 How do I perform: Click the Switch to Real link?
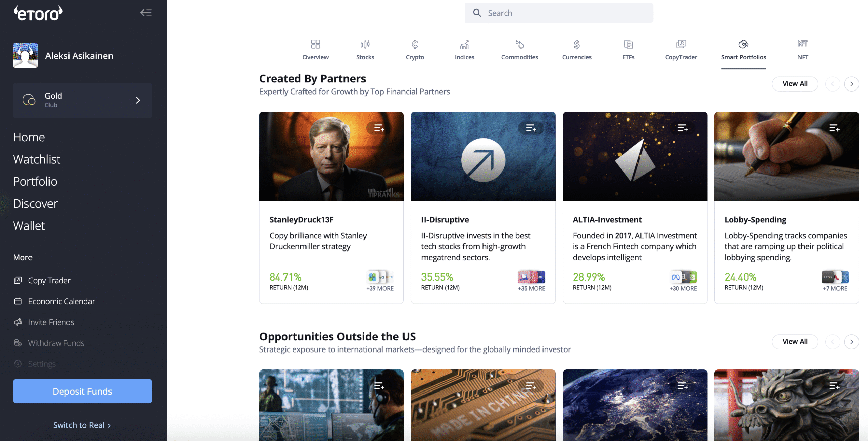82,425
